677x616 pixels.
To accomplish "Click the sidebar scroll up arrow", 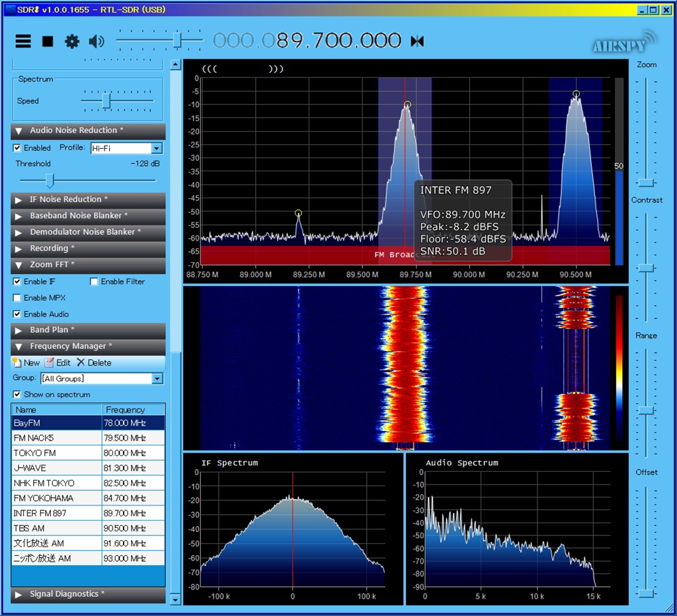I will pyautogui.click(x=175, y=65).
